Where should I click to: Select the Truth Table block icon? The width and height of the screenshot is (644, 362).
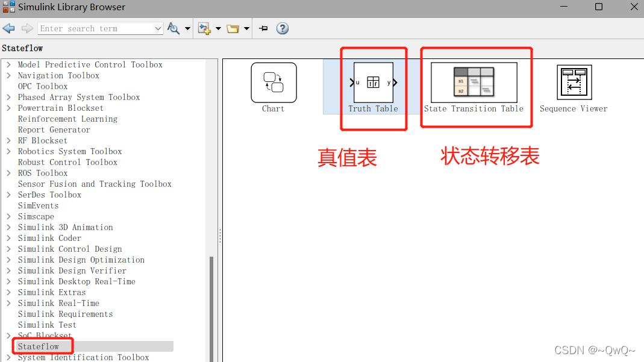tap(374, 83)
